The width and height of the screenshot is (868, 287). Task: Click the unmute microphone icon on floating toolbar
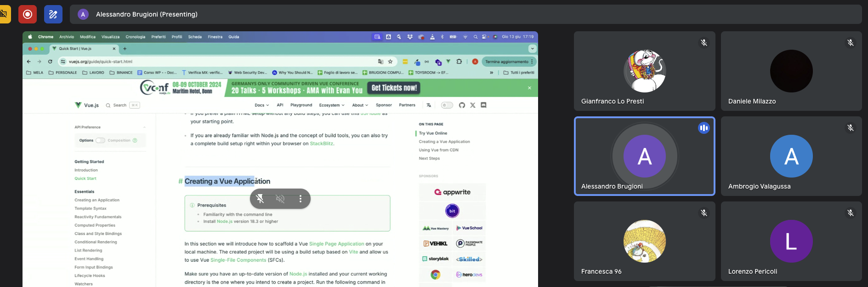click(260, 199)
